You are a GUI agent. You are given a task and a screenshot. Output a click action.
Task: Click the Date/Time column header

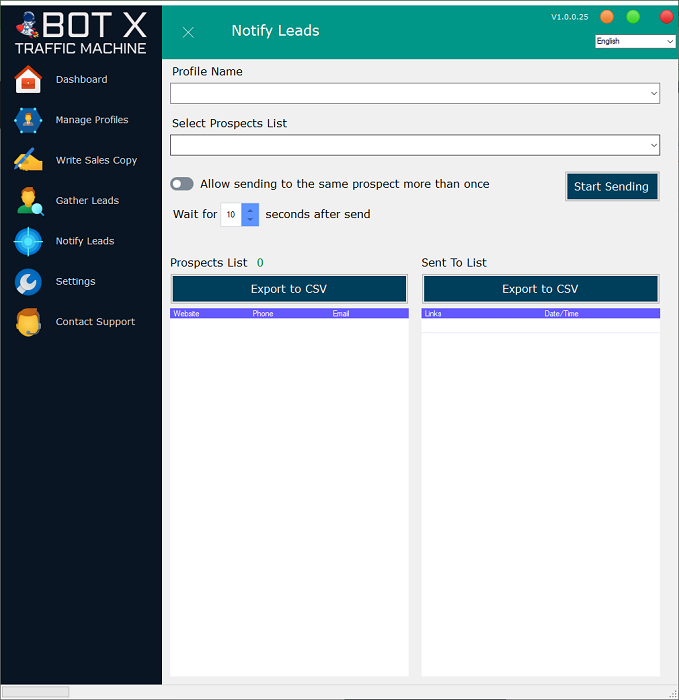click(x=561, y=313)
